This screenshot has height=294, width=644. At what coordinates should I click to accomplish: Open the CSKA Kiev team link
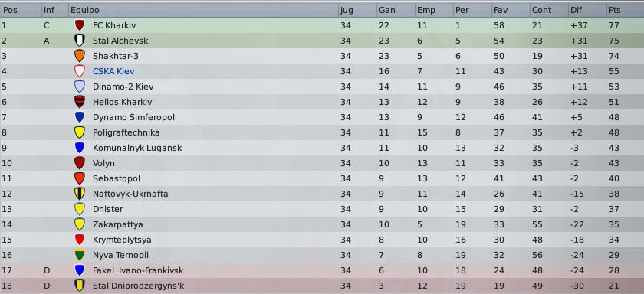(113, 71)
